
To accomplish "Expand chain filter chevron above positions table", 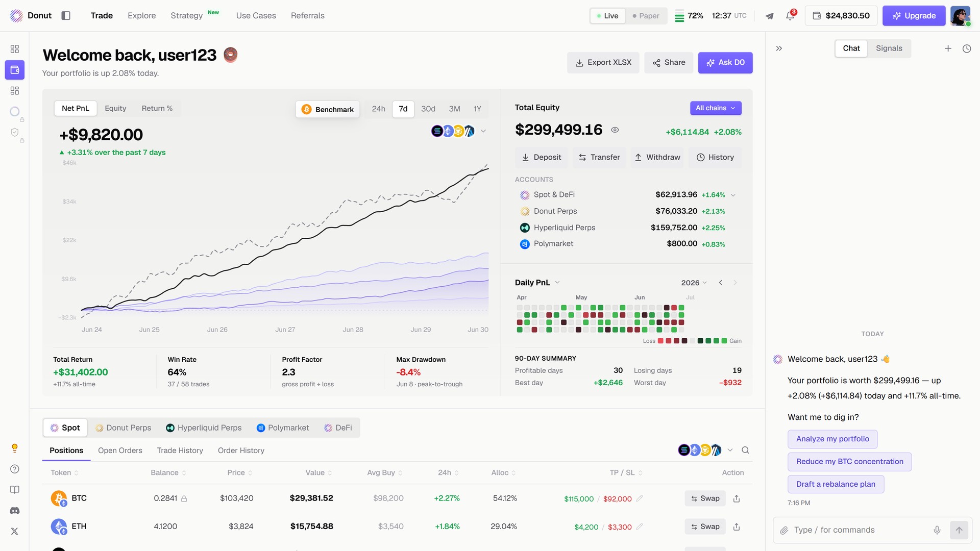I will [x=730, y=450].
